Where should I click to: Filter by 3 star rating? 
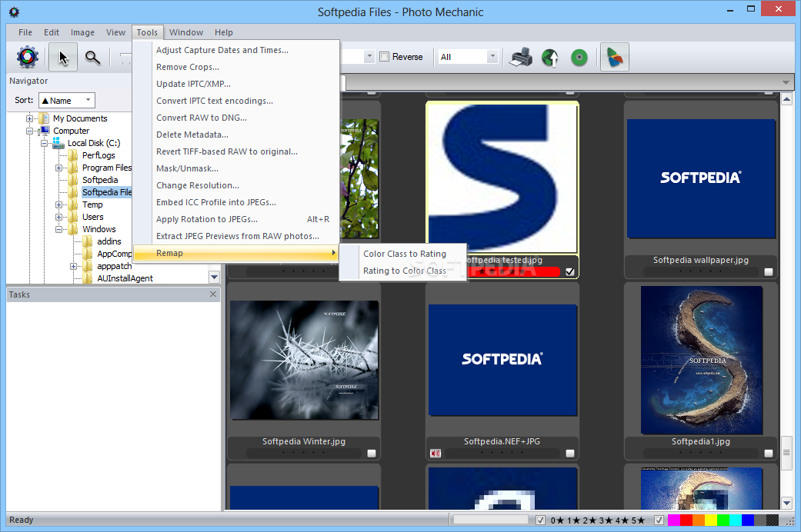point(606,520)
